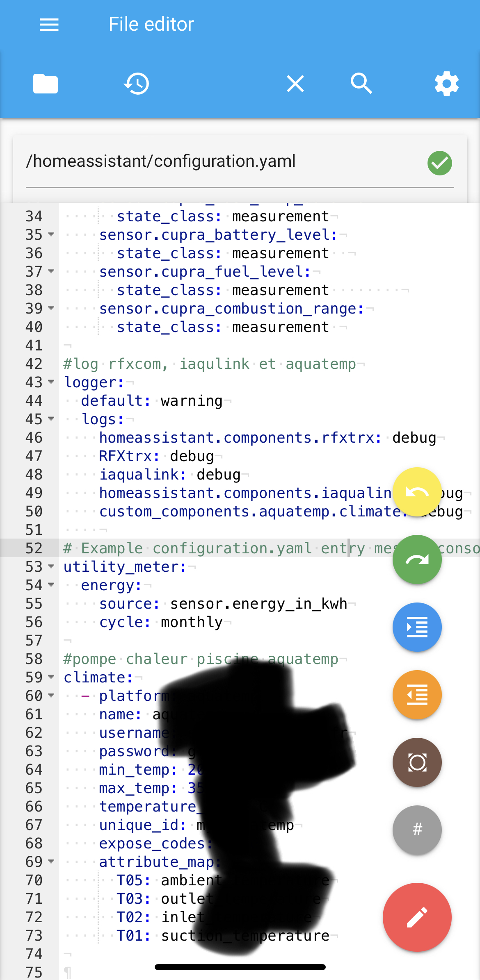The width and height of the screenshot is (480, 980).
Task: Collapse sensor.cupra_battery_level fold at line 35
Action: pos(51,234)
